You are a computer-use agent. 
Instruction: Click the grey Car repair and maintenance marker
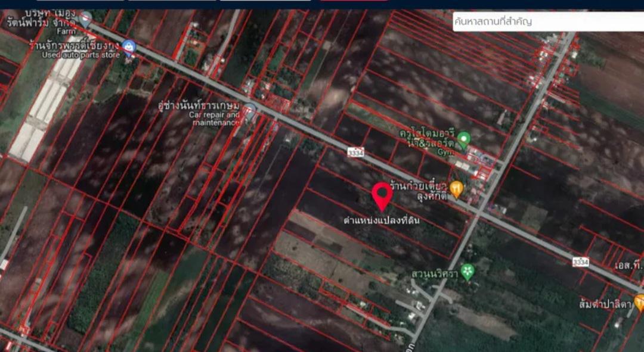[249, 111]
